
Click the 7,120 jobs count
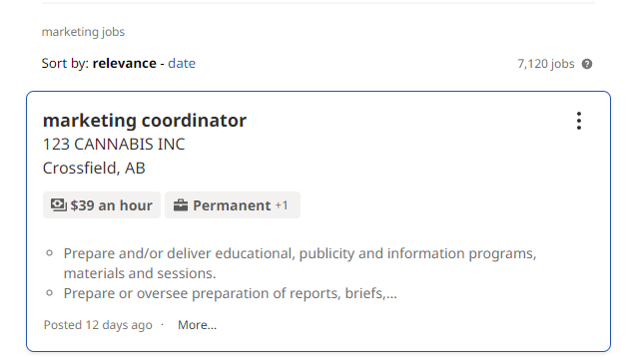pyautogui.click(x=546, y=64)
